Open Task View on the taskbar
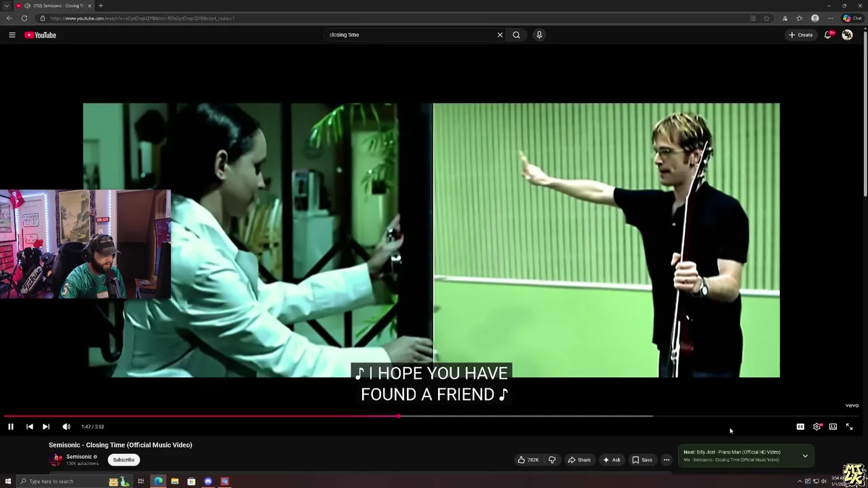The height and width of the screenshot is (488, 868). [141, 481]
